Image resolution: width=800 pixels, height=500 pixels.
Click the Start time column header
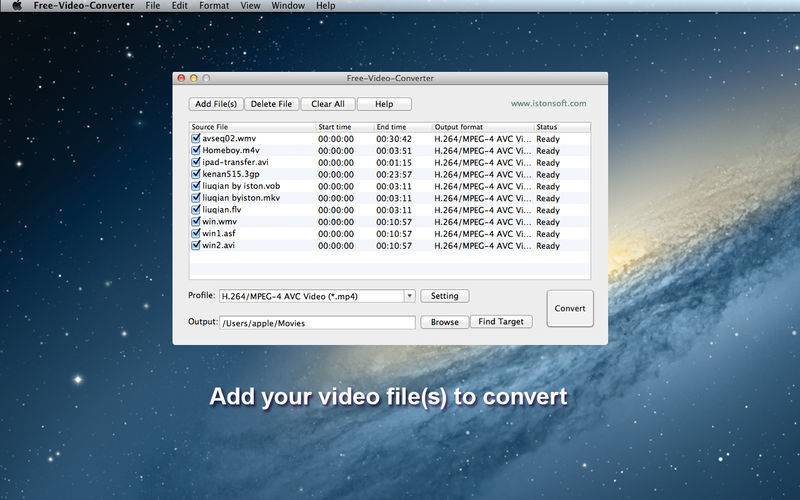pyautogui.click(x=345, y=127)
